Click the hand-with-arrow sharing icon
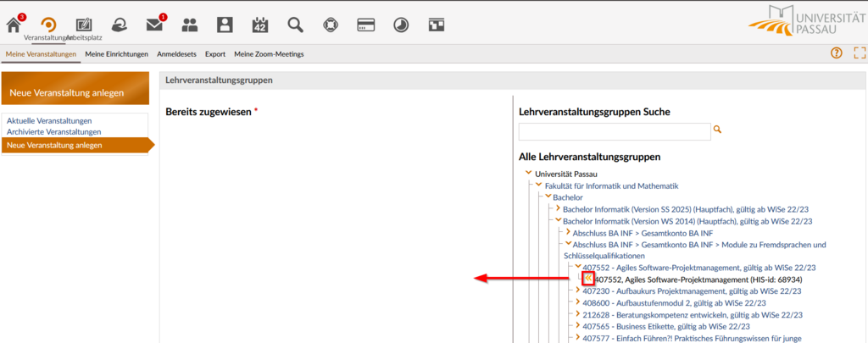 coord(119,25)
